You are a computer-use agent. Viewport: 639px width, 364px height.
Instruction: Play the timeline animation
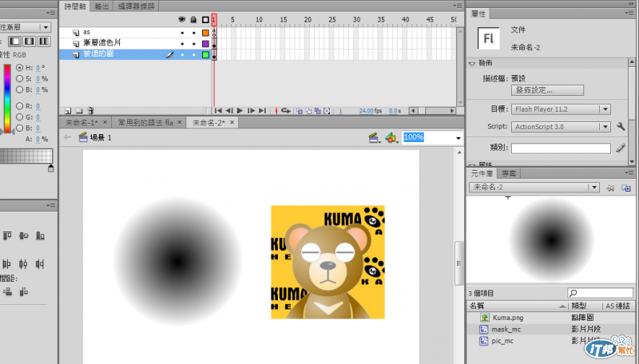pos(240,111)
